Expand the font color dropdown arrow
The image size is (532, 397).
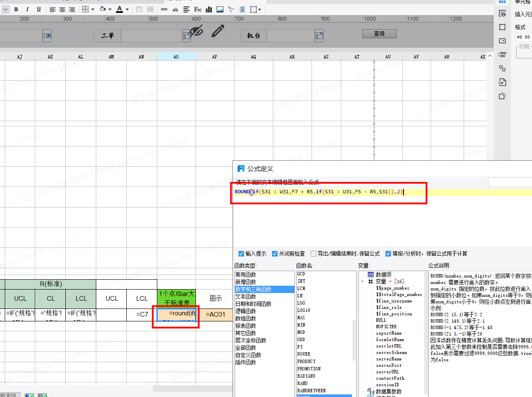coord(127,9)
